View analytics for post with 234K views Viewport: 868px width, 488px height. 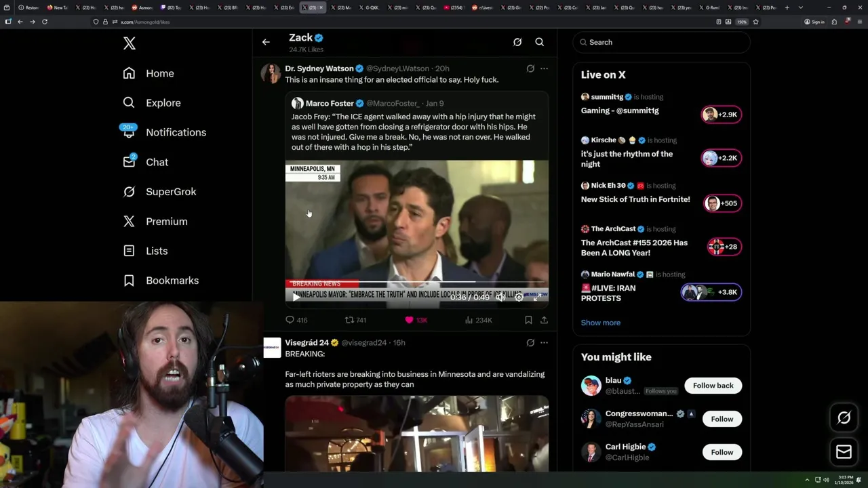(x=478, y=320)
